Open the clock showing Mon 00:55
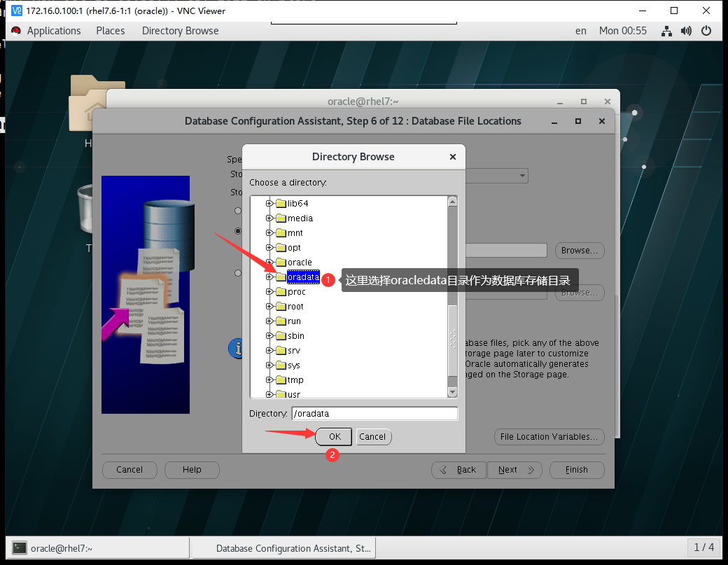This screenshot has width=728, height=565. [x=622, y=31]
